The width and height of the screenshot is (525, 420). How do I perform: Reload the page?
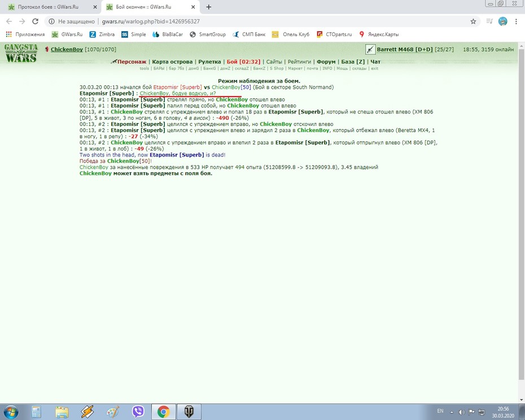(35, 21)
